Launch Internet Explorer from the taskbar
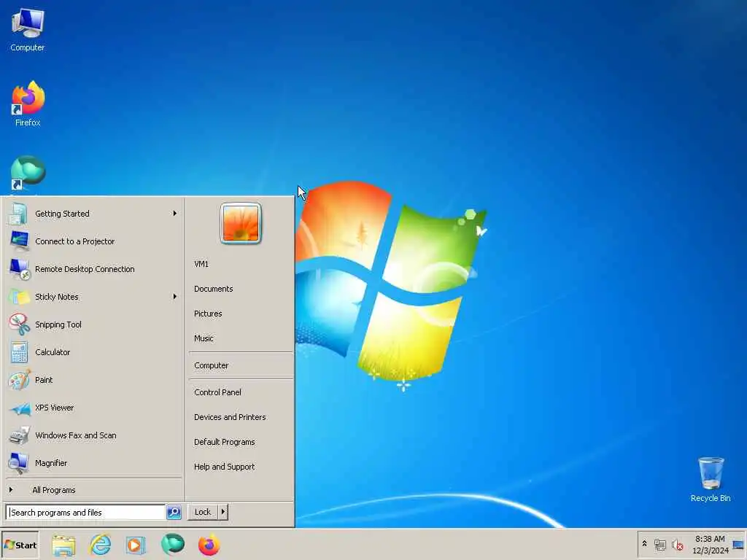Image resolution: width=747 pixels, height=560 pixels. coord(101,545)
